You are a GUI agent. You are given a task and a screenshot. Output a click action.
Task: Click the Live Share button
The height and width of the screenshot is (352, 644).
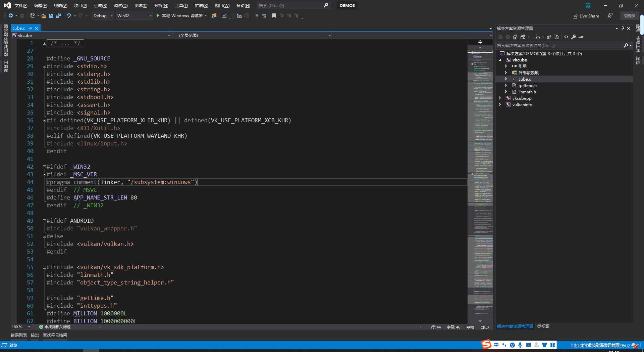[x=586, y=16]
